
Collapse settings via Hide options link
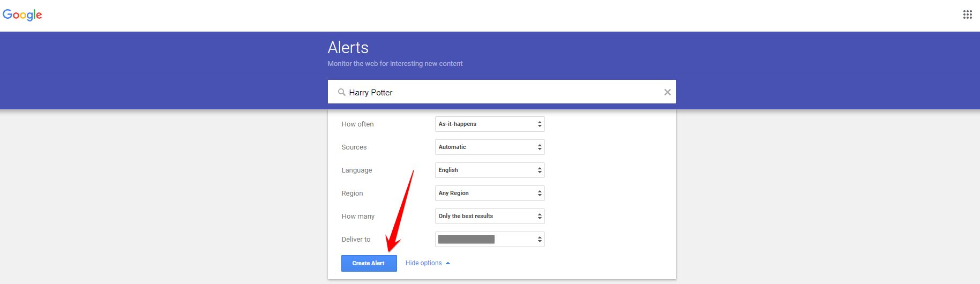click(x=428, y=263)
